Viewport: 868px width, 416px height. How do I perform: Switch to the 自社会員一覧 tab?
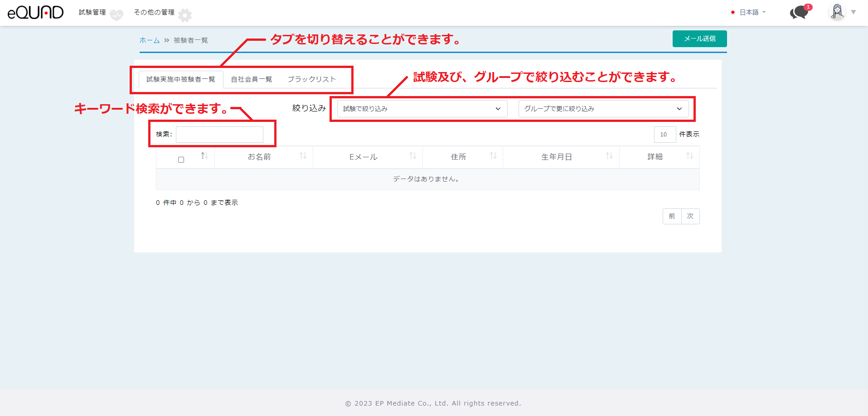[x=252, y=79]
